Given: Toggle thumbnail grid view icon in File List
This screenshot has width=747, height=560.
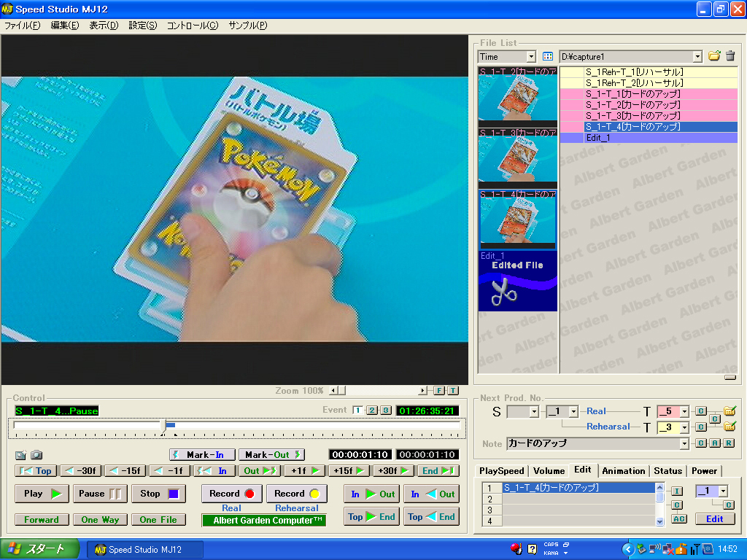Looking at the screenshot, I should [547, 57].
